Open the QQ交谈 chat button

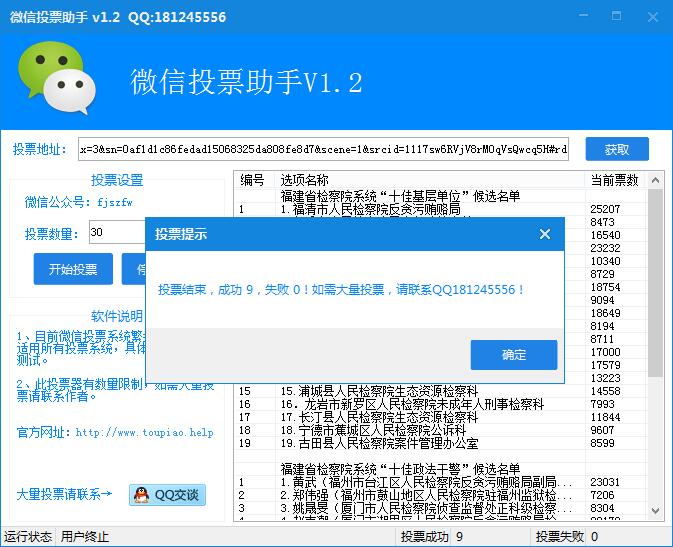167,495
